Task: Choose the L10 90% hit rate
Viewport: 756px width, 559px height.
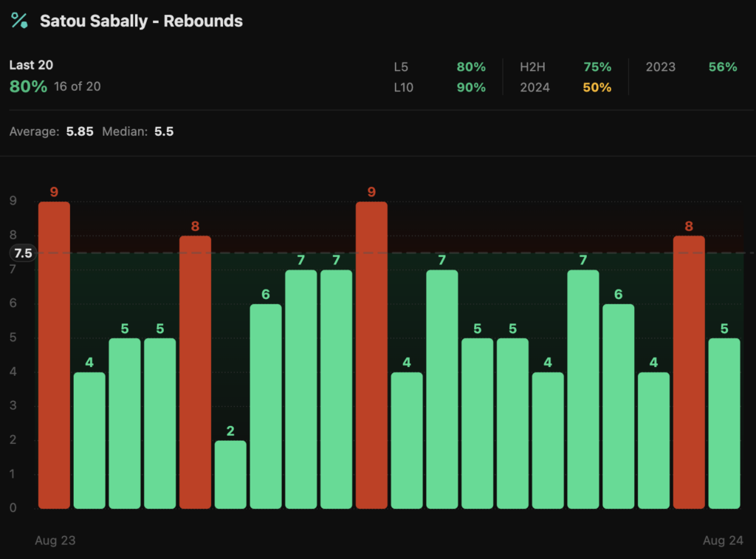Action: click(x=471, y=88)
